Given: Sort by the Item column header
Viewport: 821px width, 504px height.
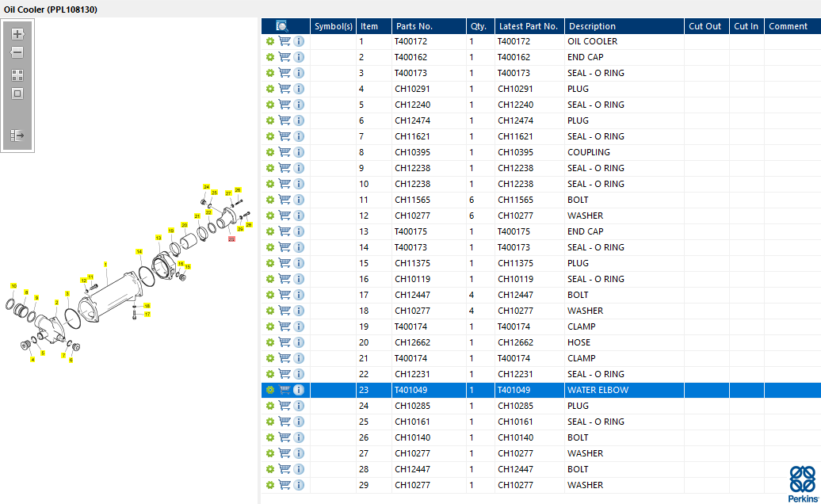Looking at the screenshot, I should click(374, 26).
